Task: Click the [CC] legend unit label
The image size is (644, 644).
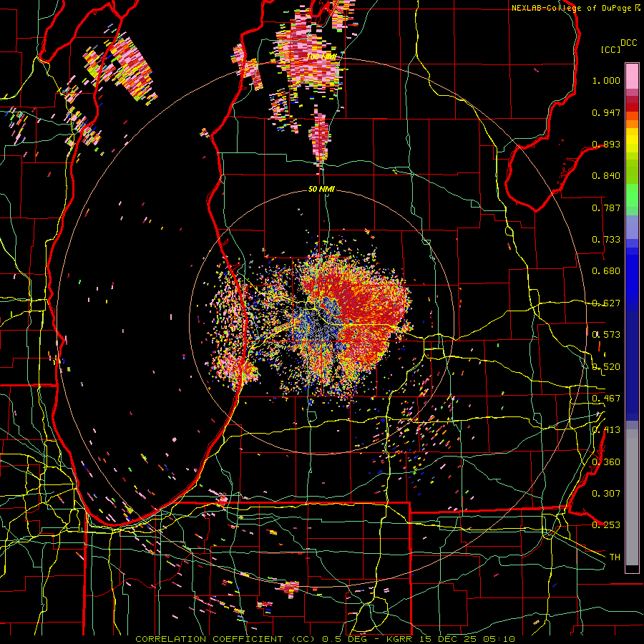Action: click(x=610, y=49)
